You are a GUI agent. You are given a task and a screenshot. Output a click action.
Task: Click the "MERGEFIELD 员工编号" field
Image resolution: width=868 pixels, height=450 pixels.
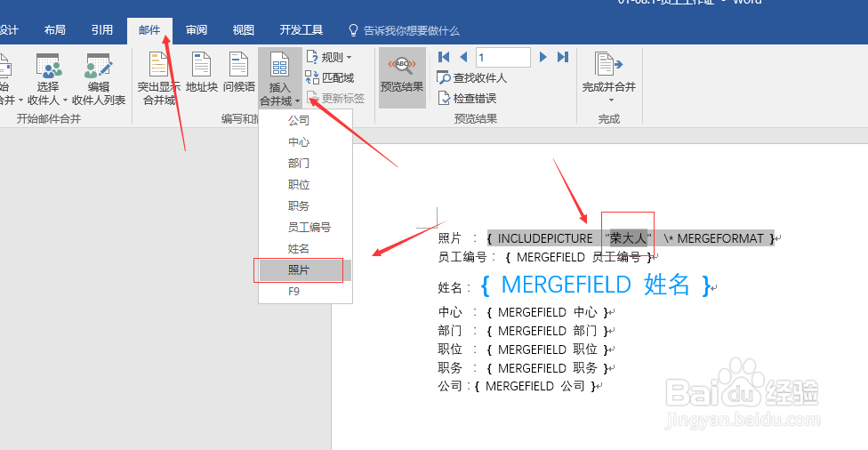tap(578, 257)
